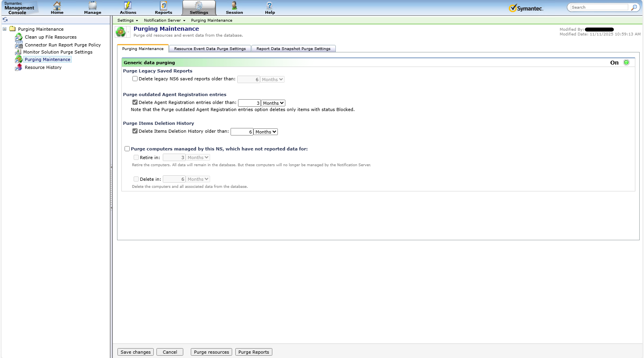Click inside the Search field
This screenshot has width=644, height=358.
pyautogui.click(x=597, y=7)
